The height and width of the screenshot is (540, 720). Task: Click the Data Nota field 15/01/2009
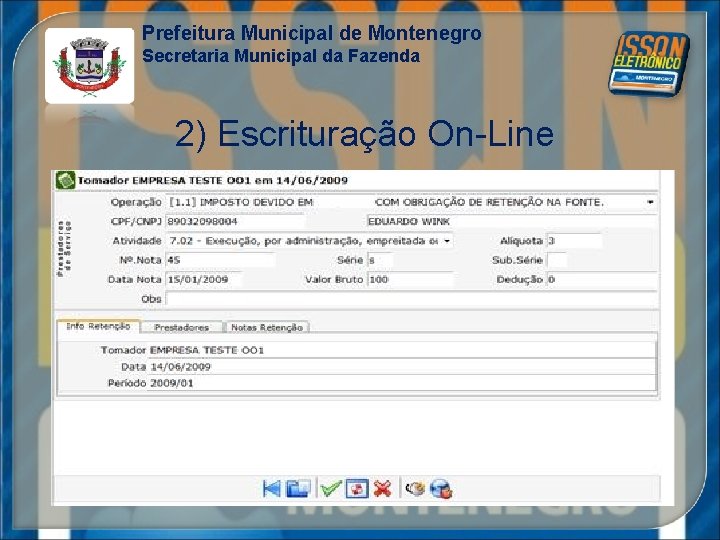pyautogui.click(x=204, y=280)
